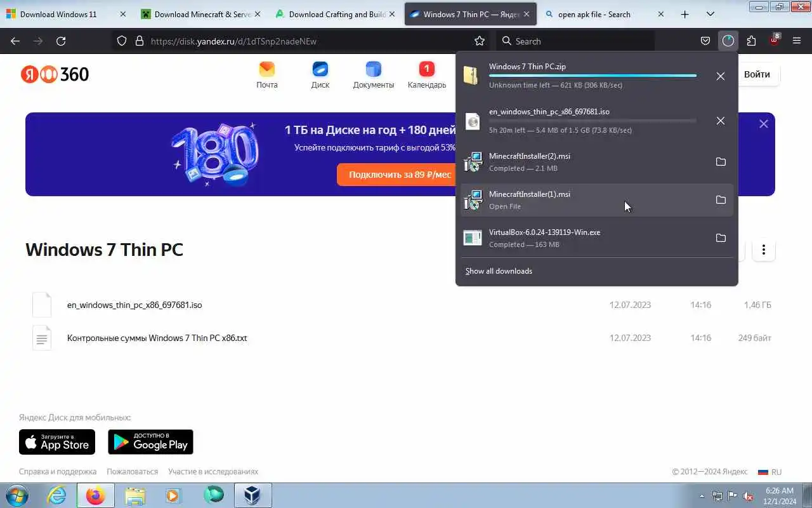The height and width of the screenshot is (508, 812).
Task: Open the App Store badge
Action: pos(57,442)
